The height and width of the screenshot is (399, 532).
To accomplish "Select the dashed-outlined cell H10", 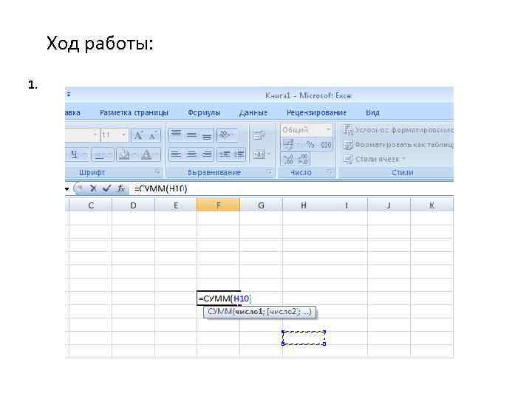I will point(304,338).
